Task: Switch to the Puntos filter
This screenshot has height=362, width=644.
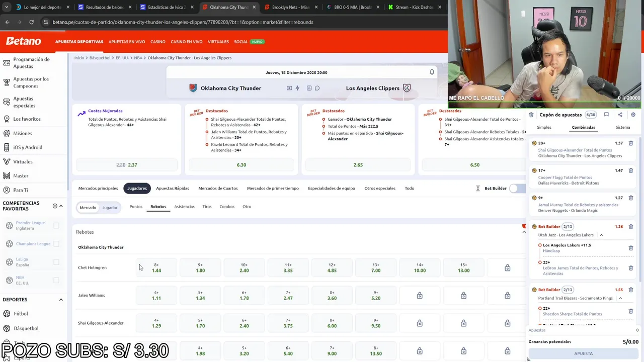Action: pyautogui.click(x=136, y=207)
